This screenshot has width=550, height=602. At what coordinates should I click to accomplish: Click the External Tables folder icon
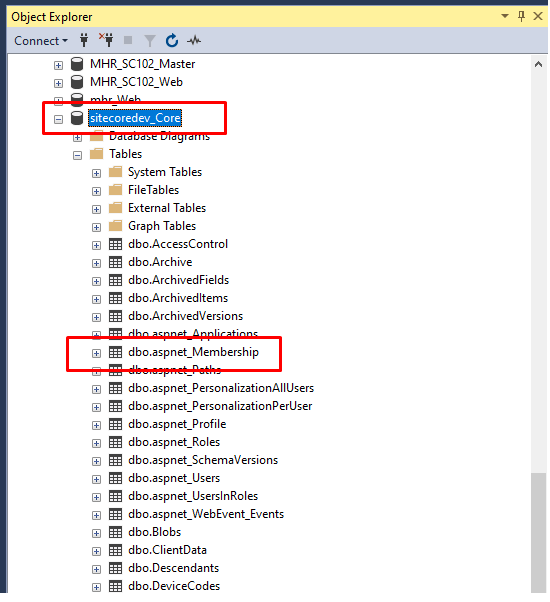pos(116,208)
